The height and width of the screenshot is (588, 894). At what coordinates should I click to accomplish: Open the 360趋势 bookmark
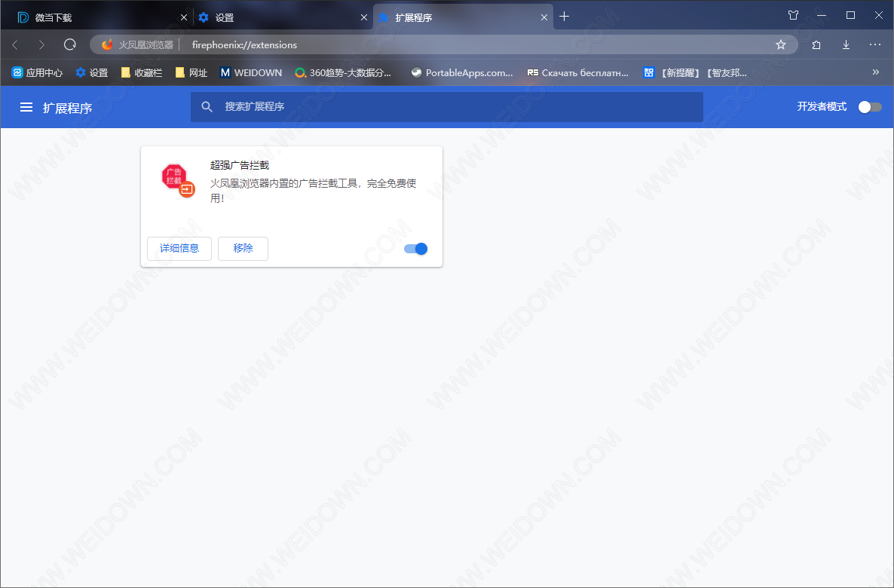(343, 72)
